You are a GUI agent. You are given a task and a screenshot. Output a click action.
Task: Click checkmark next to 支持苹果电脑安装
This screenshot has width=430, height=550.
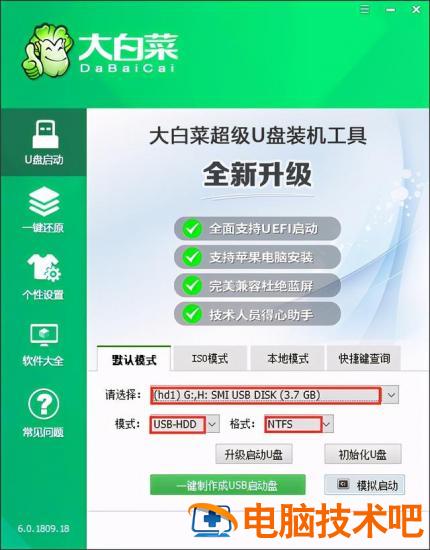coord(192,257)
